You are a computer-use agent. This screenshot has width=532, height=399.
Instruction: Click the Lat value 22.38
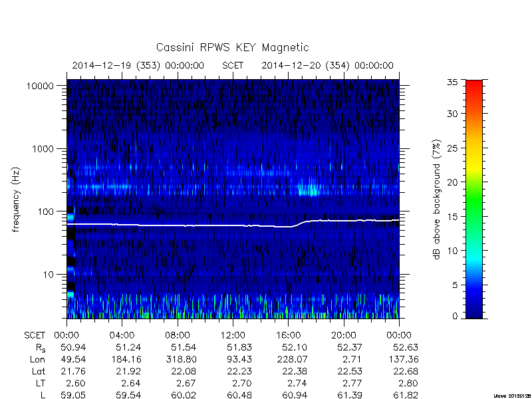[295, 371]
